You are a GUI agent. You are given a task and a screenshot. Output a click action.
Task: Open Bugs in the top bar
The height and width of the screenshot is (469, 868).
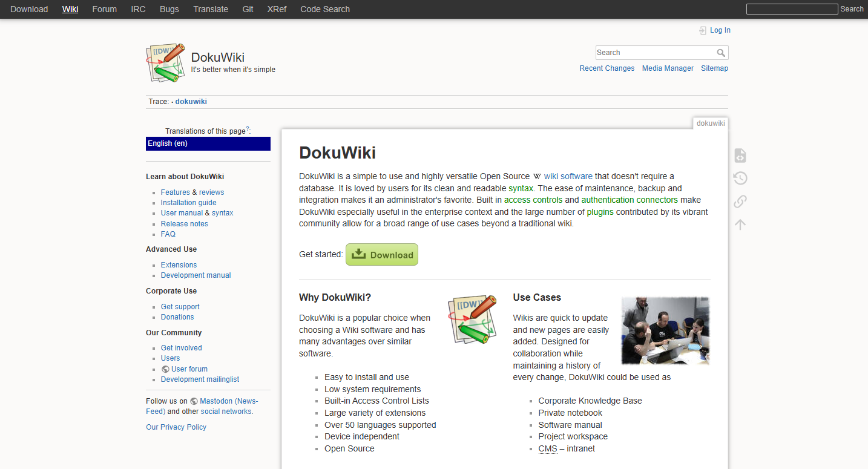tap(169, 9)
